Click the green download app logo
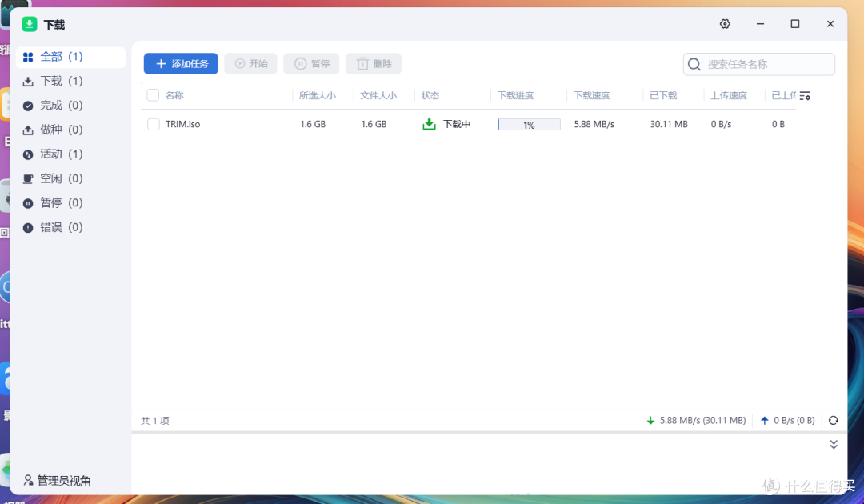The height and width of the screenshot is (504, 864). (30, 24)
